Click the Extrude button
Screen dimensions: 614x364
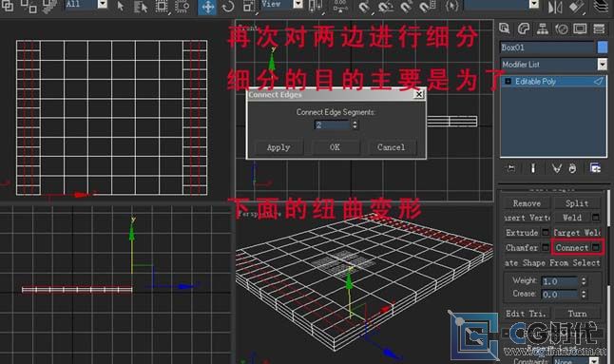(x=522, y=233)
